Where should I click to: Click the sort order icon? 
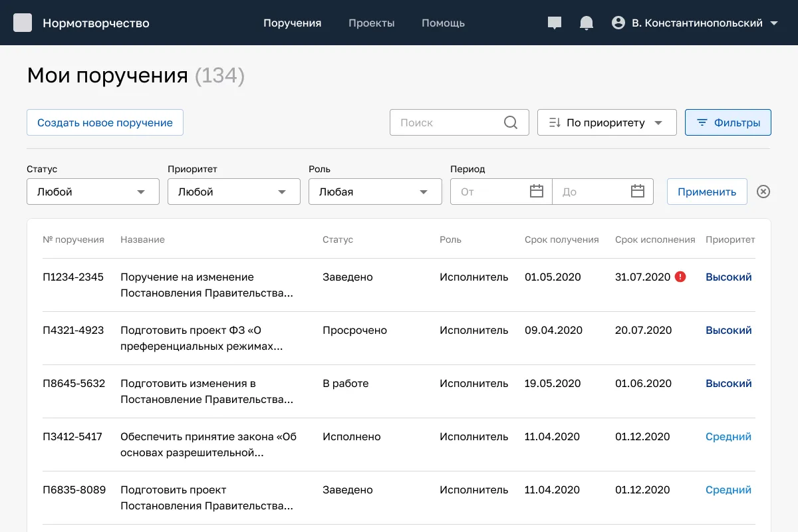555,122
